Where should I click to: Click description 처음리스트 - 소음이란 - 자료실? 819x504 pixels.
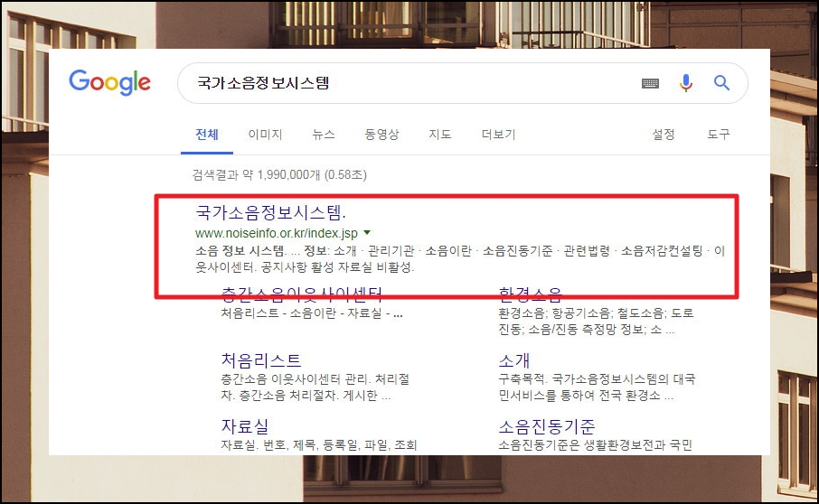tap(312, 313)
